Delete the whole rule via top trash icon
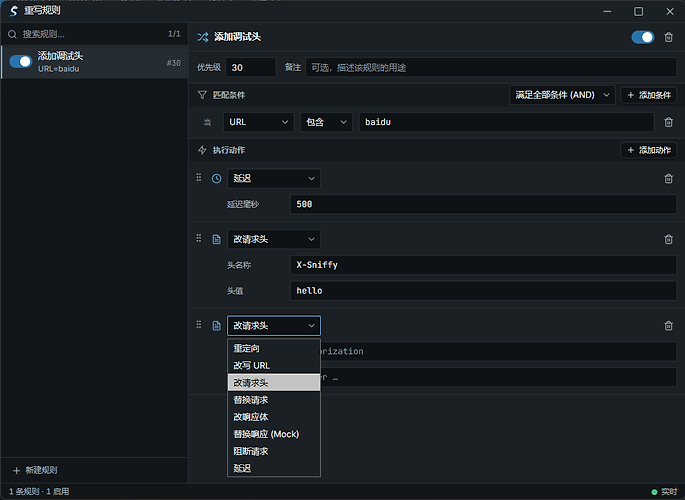Image resolution: width=685 pixels, height=500 pixels. [668, 37]
